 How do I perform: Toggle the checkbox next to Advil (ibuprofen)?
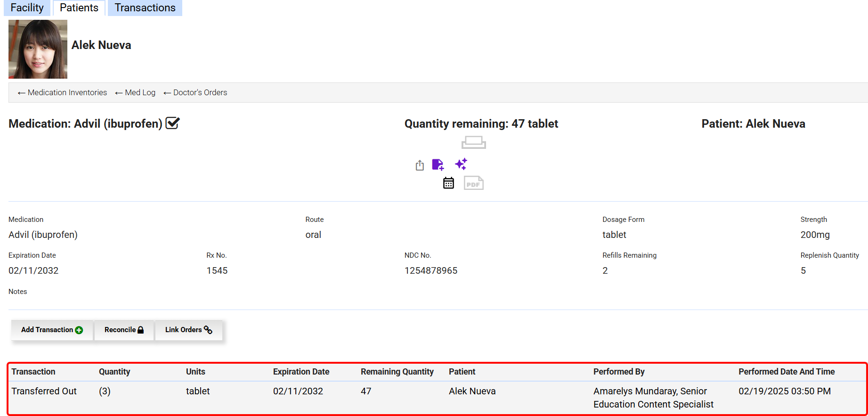click(x=172, y=123)
